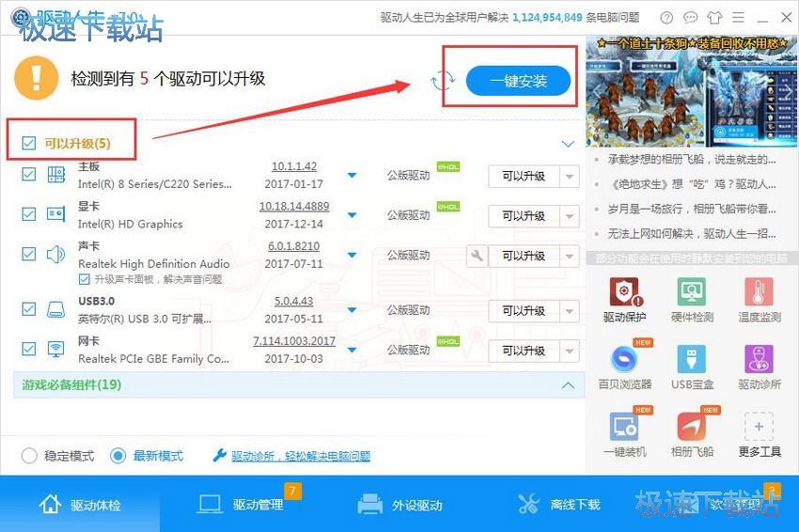Click the yellow exclamation warning icon
The image size is (799, 532).
coord(36,78)
